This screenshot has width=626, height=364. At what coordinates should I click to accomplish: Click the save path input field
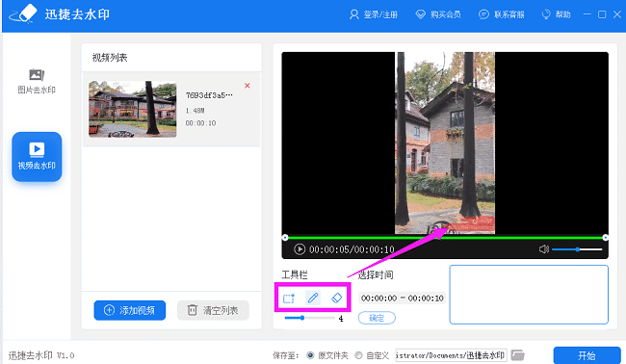point(451,355)
